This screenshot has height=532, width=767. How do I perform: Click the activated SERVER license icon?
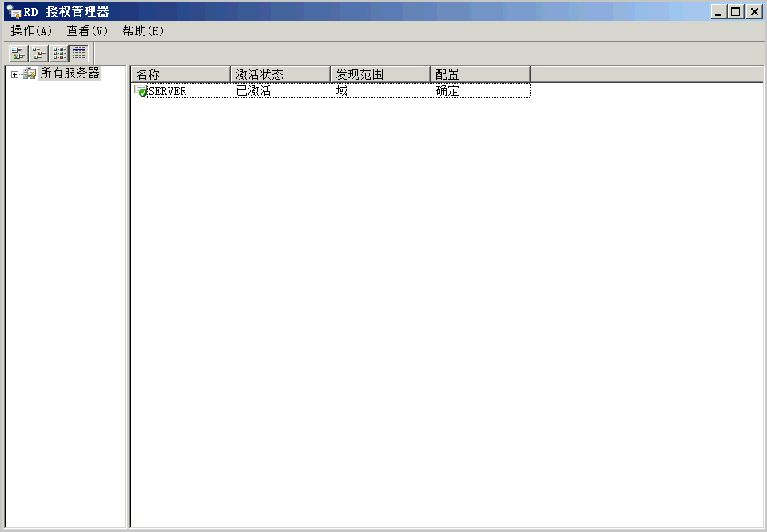click(x=141, y=90)
